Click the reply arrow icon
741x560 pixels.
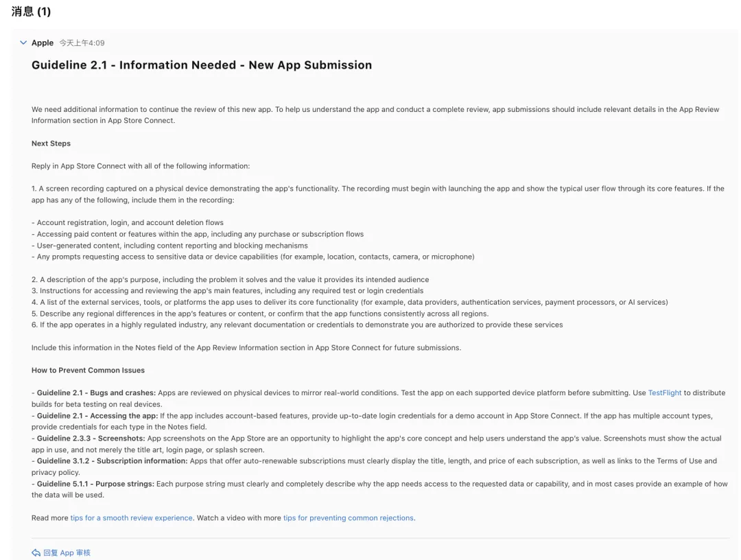click(x=36, y=552)
